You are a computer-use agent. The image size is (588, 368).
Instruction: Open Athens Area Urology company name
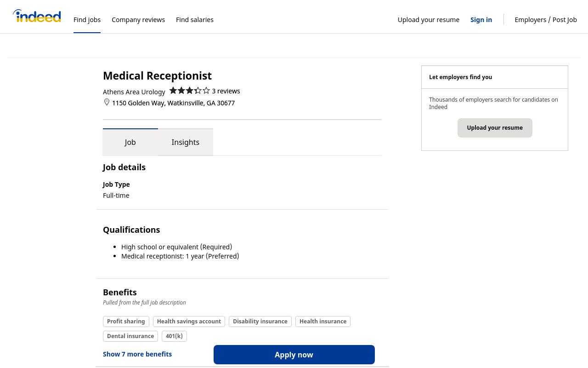coord(134,92)
